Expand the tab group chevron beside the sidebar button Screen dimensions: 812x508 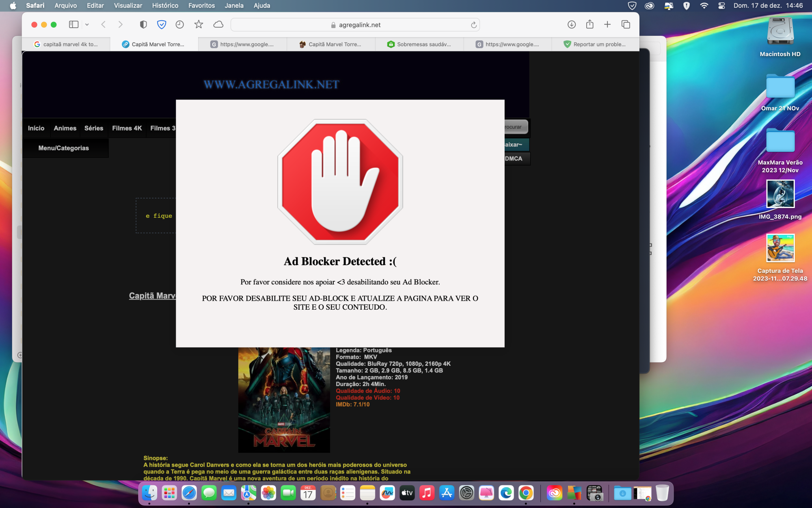[x=86, y=24]
